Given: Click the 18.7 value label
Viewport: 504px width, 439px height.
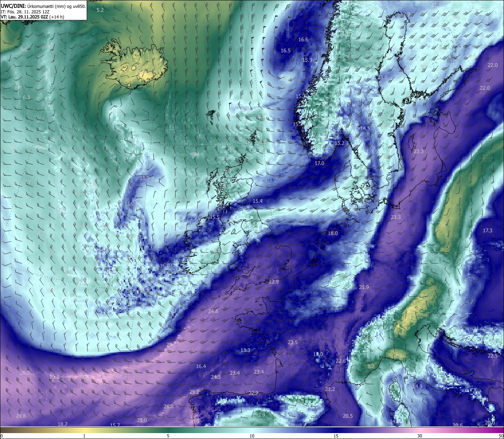Looking at the screenshot, I should coord(63,424).
